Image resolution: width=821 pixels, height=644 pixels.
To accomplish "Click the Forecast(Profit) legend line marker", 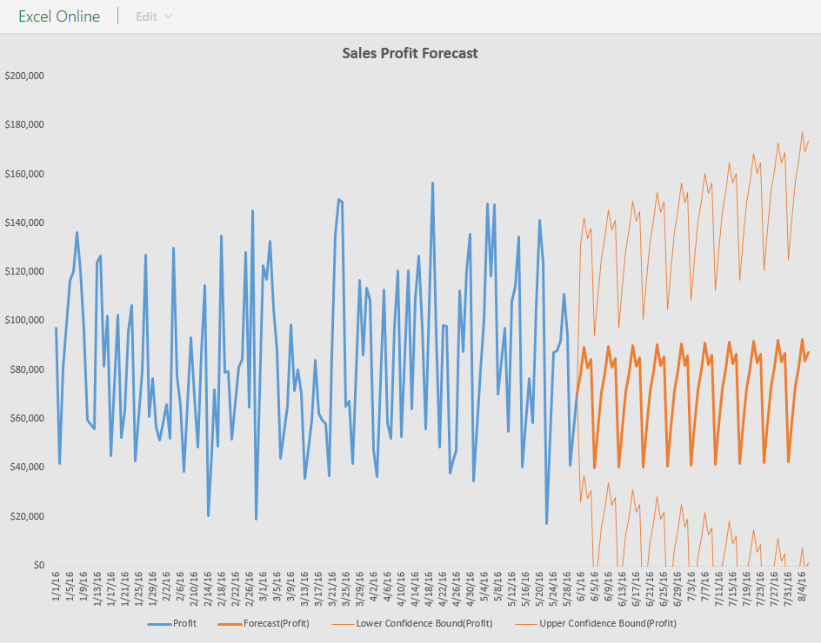I will (228, 623).
